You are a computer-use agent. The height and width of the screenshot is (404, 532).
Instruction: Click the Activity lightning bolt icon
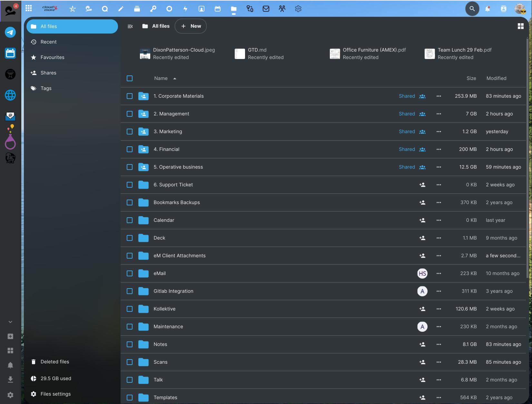[x=185, y=9]
